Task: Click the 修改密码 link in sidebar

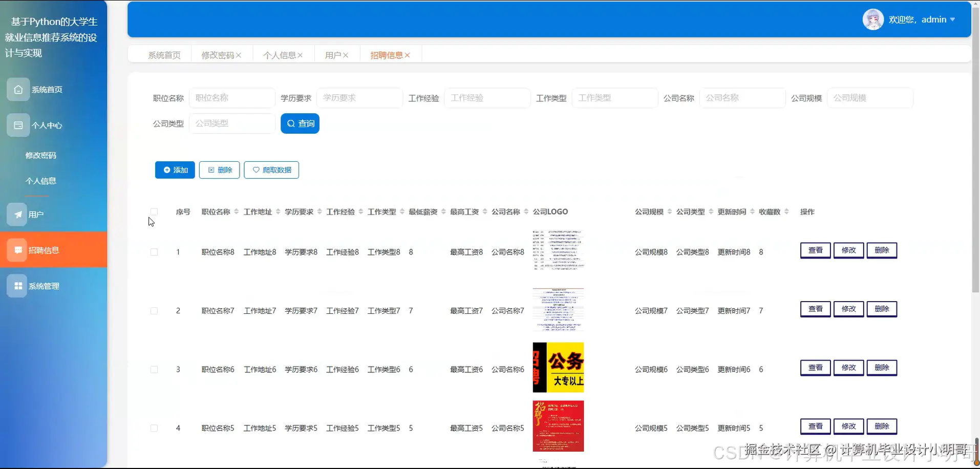Action: point(41,155)
